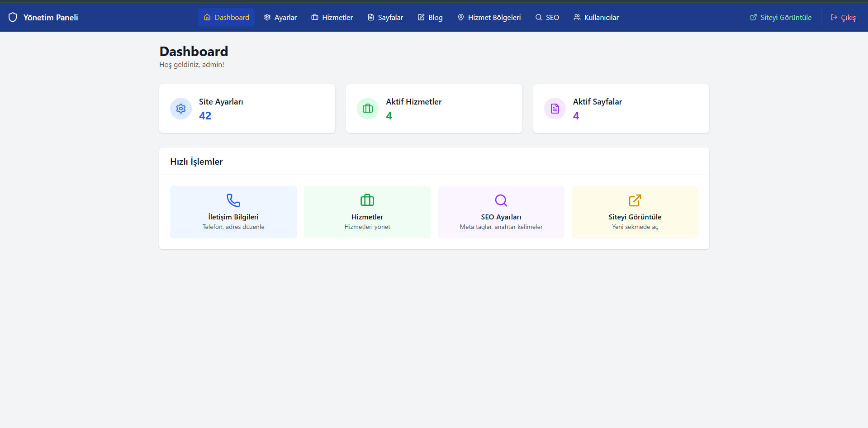This screenshot has height=428, width=868.
Task: Click the green briefcase icon in Hızlı İşlemler
Action: [367, 200]
